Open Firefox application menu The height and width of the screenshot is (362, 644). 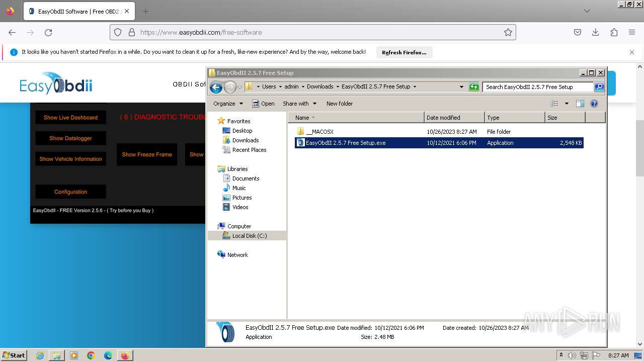click(x=632, y=32)
